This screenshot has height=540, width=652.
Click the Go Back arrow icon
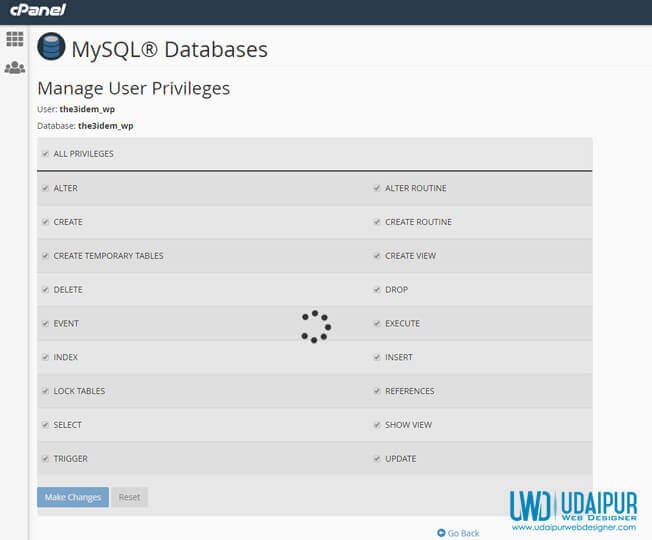tap(441, 533)
